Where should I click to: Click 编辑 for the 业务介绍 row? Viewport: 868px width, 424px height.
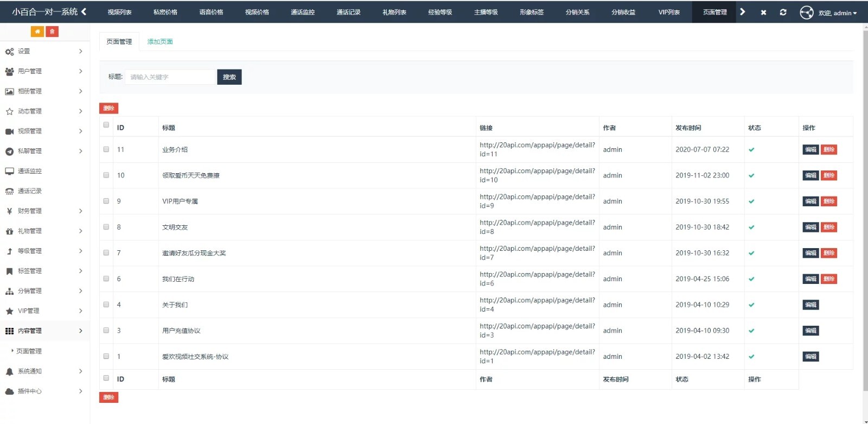tap(810, 150)
